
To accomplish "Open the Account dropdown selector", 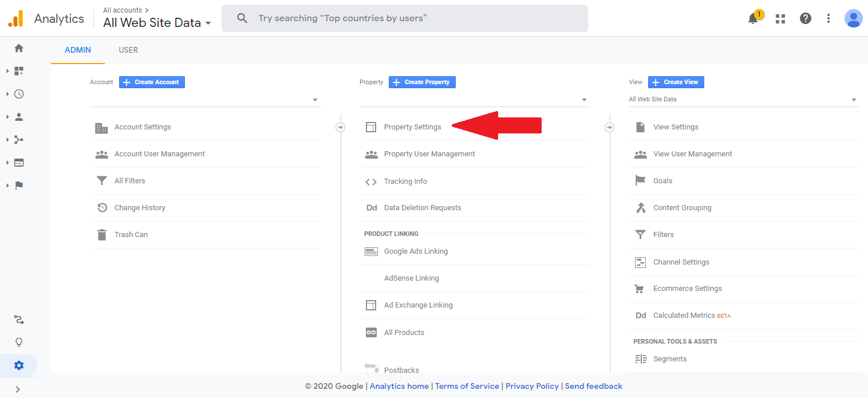I will 205,100.
